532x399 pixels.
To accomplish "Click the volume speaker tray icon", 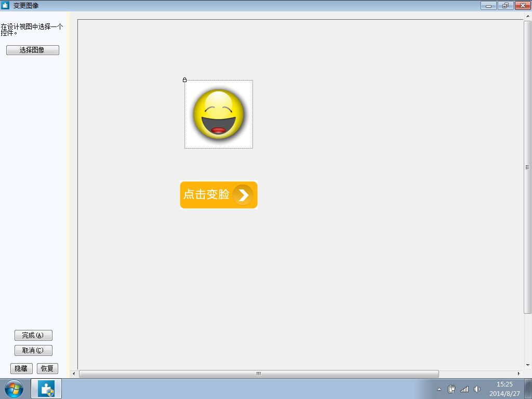I will (477, 389).
